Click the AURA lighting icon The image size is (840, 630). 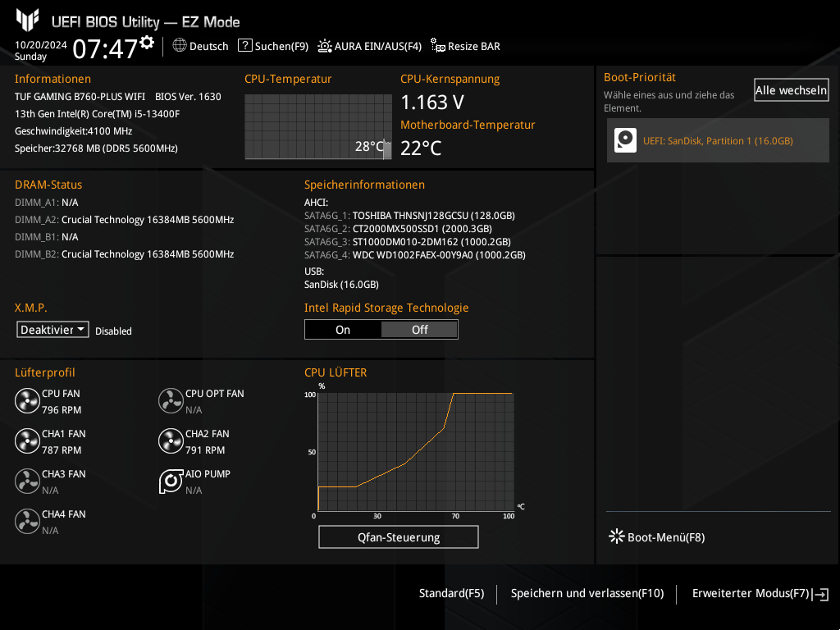(x=324, y=46)
